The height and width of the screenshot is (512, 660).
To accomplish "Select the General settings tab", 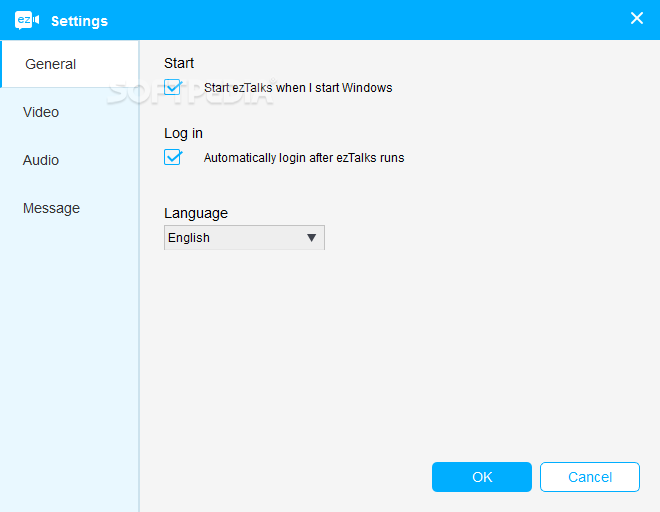I will pyautogui.click(x=70, y=64).
